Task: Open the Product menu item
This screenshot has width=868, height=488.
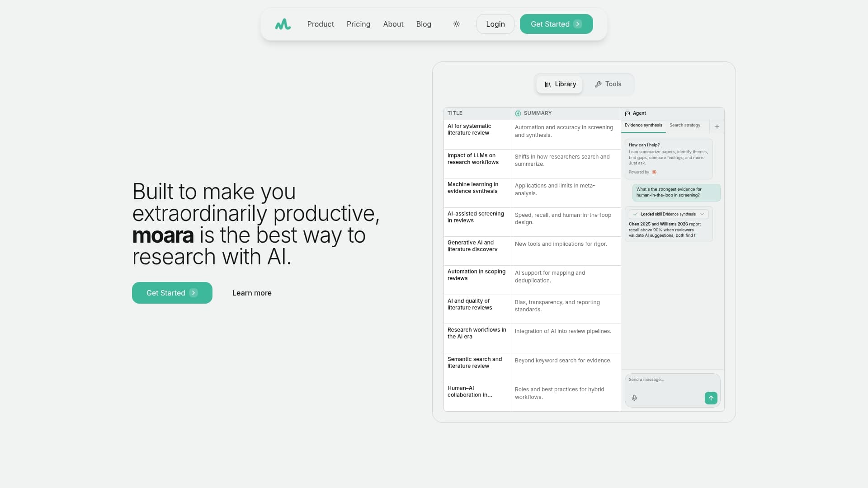Action: pyautogui.click(x=321, y=24)
